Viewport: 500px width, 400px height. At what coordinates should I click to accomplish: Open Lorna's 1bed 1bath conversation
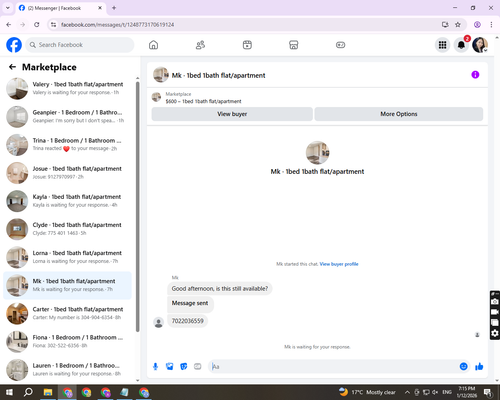pyautogui.click(x=68, y=257)
